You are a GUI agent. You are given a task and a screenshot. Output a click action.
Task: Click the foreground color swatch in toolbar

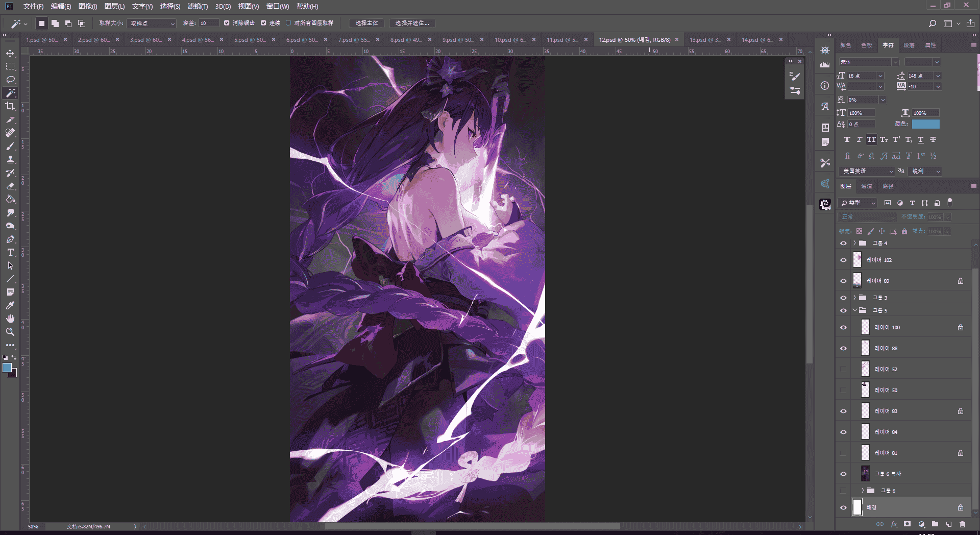click(7, 368)
